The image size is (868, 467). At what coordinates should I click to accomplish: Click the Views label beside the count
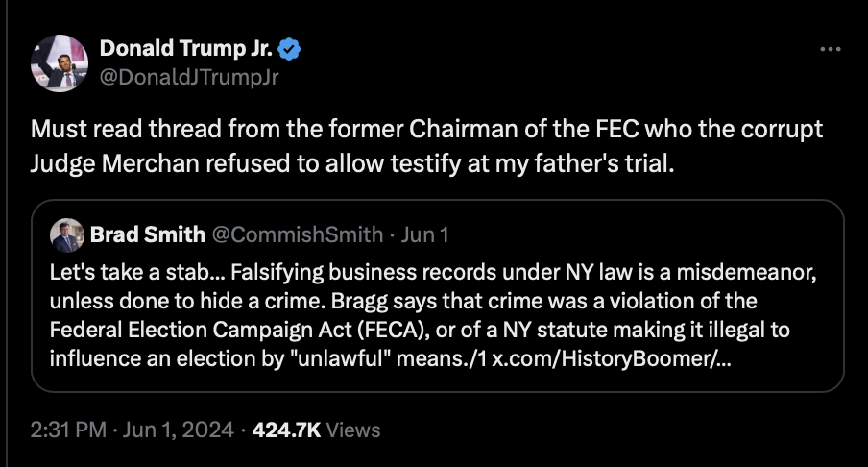(353, 430)
